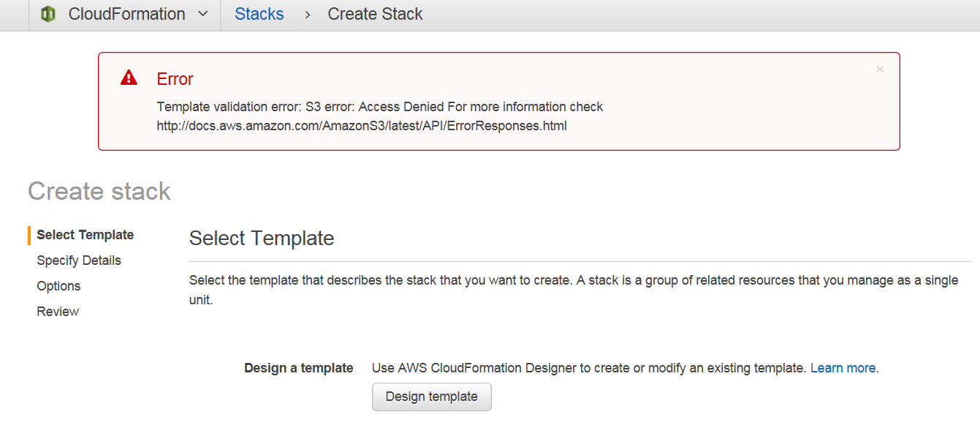Click the 'Use AWS CloudFormation Designer' description text
The width and height of the screenshot is (980, 428).
[589, 368]
